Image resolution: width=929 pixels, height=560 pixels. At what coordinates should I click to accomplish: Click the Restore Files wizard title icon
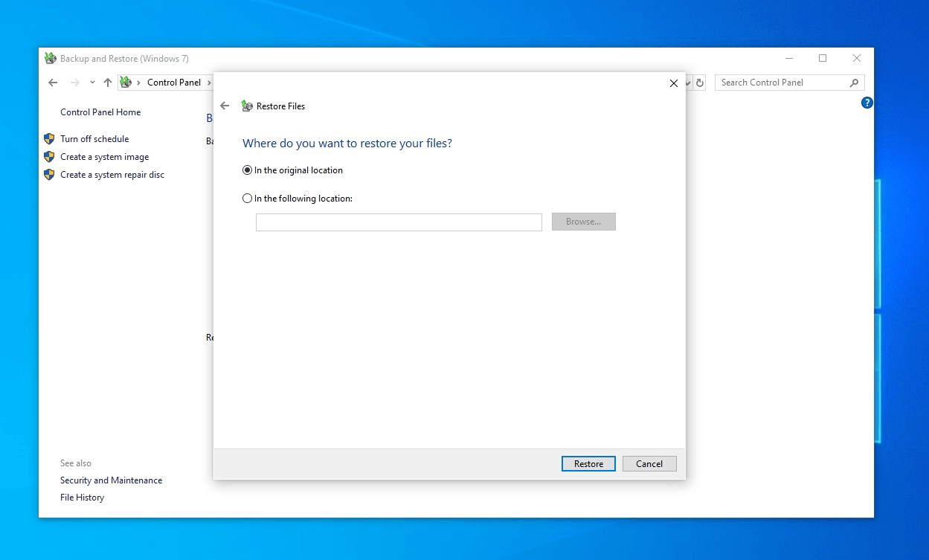(x=247, y=106)
